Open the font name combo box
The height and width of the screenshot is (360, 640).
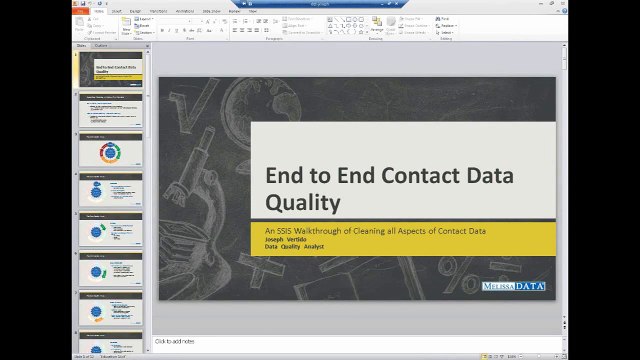176,21
